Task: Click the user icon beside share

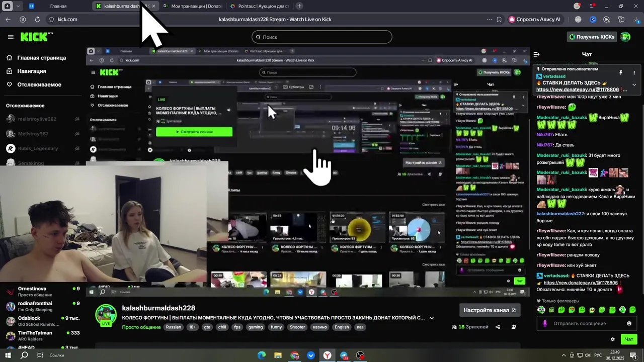Action: 514,327
